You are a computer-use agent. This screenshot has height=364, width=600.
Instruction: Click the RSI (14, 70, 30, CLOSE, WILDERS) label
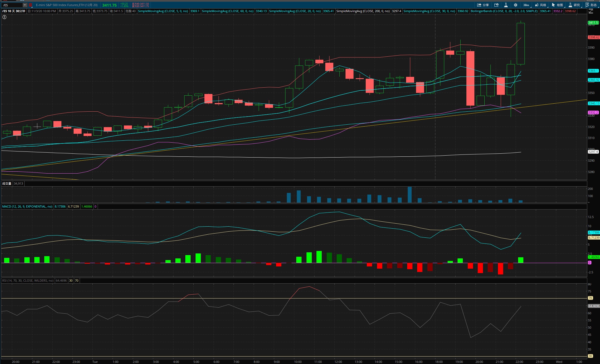click(28, 281)
